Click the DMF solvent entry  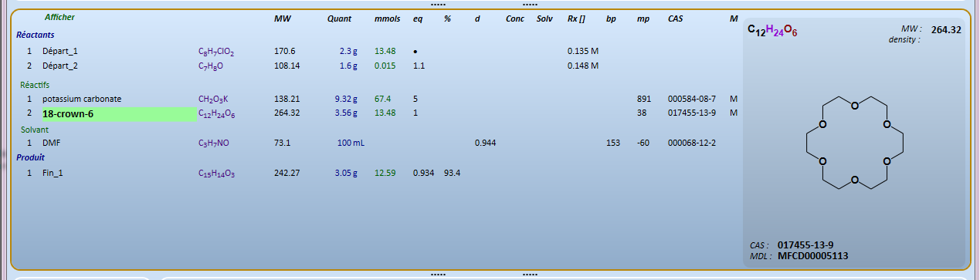(x=51, y=143)
